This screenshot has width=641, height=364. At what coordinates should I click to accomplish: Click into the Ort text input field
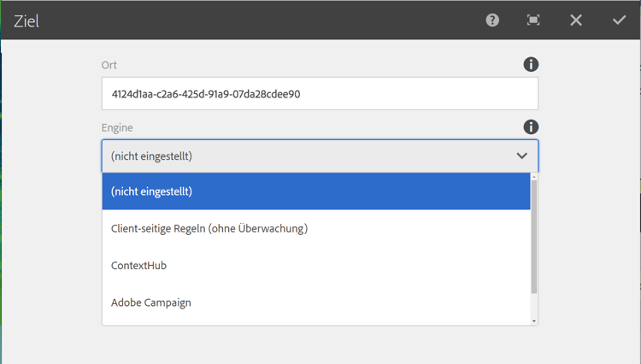320,94
